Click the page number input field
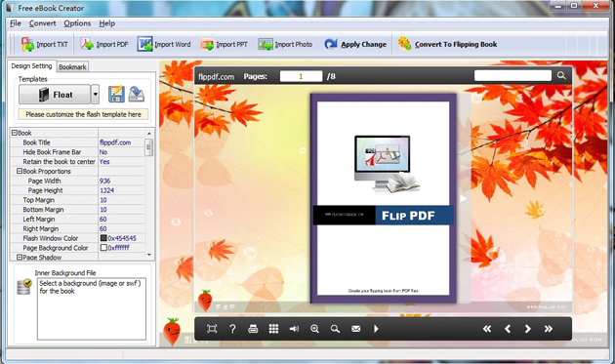The width and height of the screenshot is (615, 364). pyautogui.click(x=301, y=76)
